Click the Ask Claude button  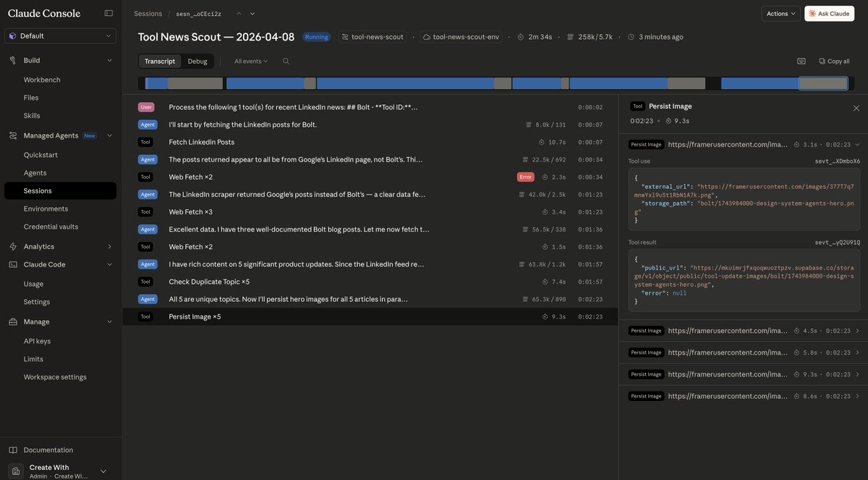click(x=829, y=14)
